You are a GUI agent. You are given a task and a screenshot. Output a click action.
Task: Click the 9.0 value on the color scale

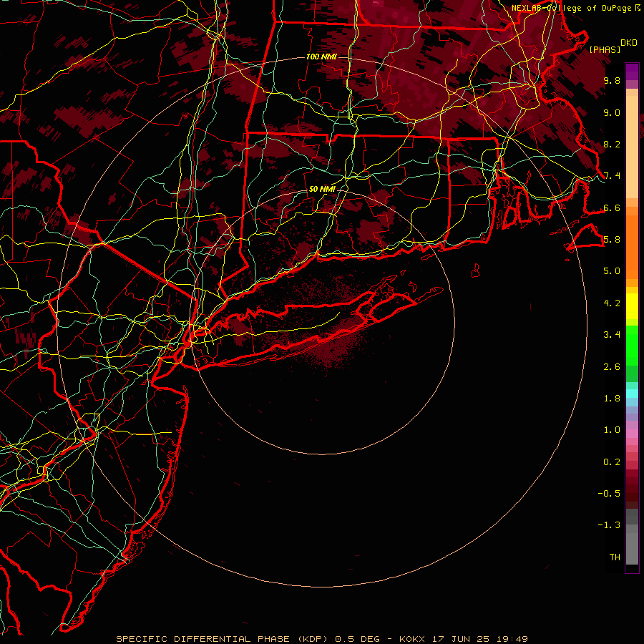[612, 112]
